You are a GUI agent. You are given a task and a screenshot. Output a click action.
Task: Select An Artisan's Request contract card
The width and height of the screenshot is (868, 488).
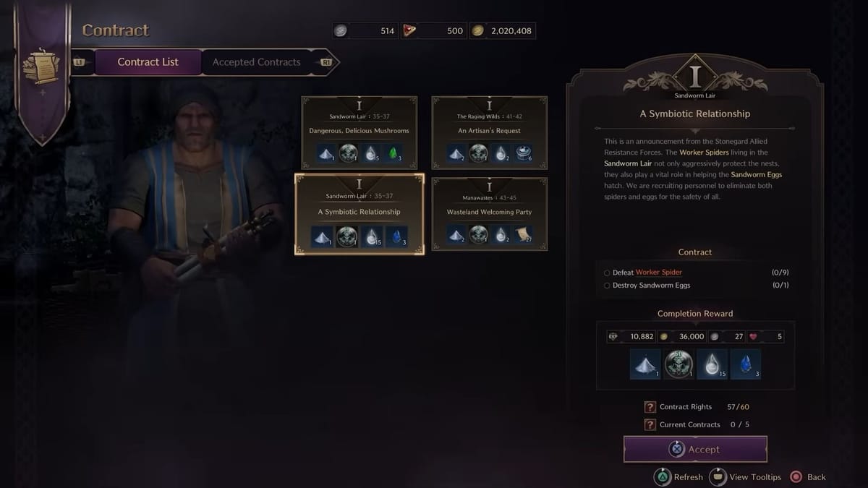(490, 133)
